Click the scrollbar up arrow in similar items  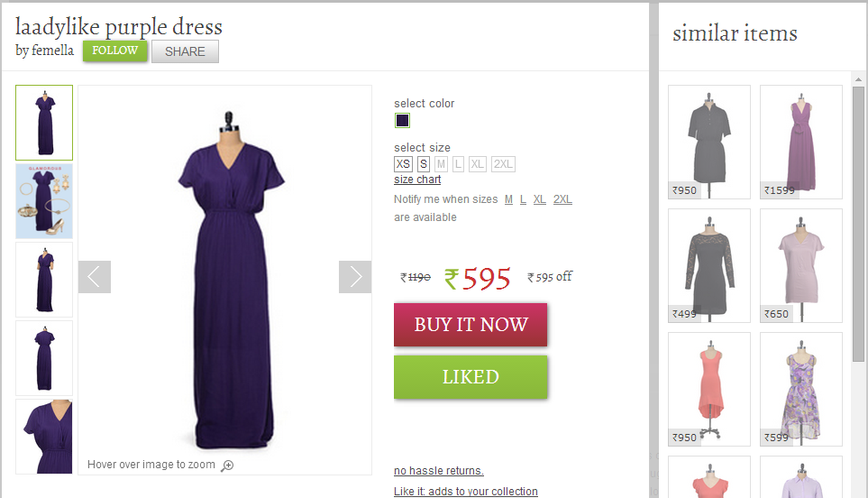point(858,79)
